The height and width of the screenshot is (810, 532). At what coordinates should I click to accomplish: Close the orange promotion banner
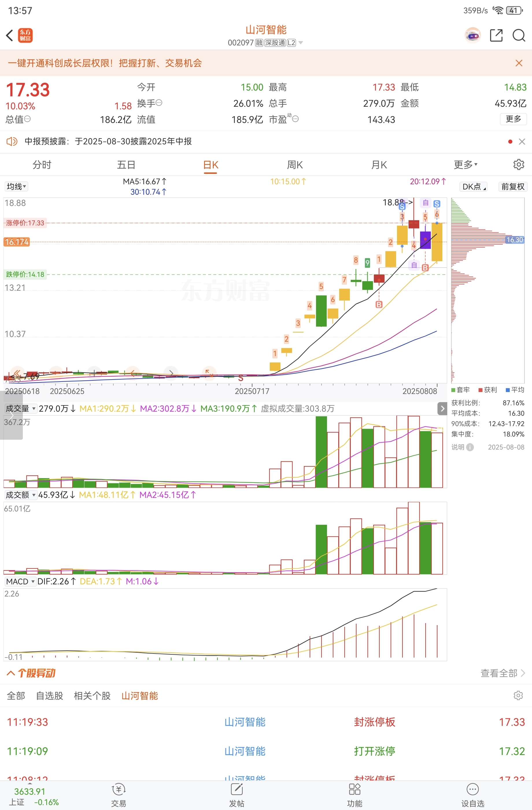pos(519,63)
